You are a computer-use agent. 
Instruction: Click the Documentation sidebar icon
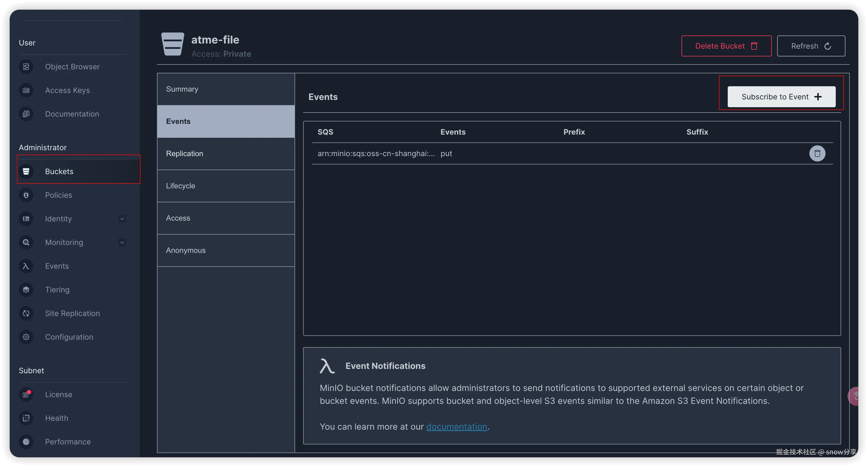coord(26,114)
